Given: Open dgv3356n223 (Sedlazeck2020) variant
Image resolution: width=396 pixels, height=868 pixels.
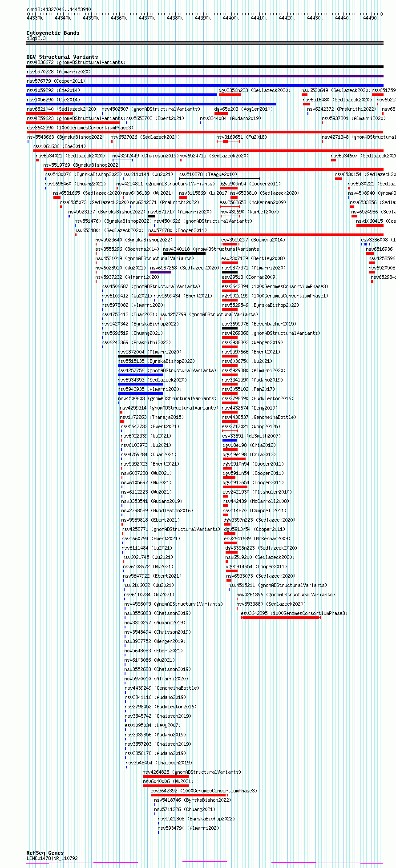Looking at the screenshot, I should click(x=255, y=90).
